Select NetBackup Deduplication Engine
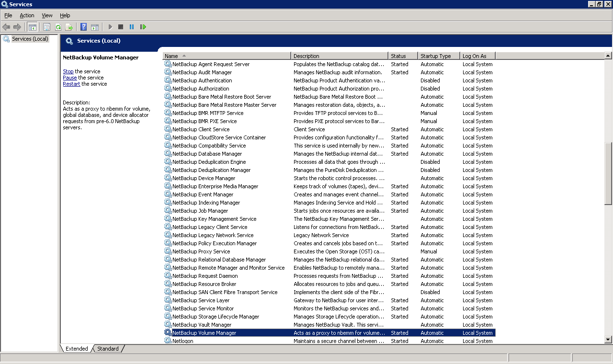The height and width of the screenshot is (364, 613). point(329,162)
